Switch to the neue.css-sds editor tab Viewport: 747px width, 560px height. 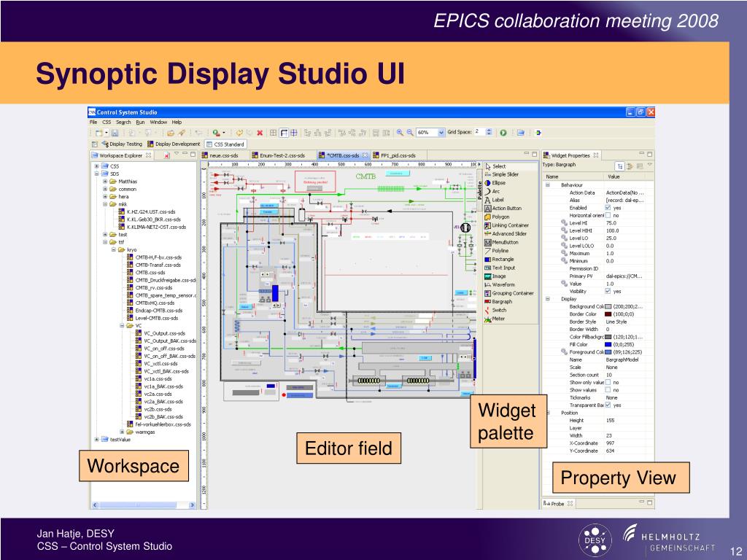pyautogui.click(x=224, y=155)
